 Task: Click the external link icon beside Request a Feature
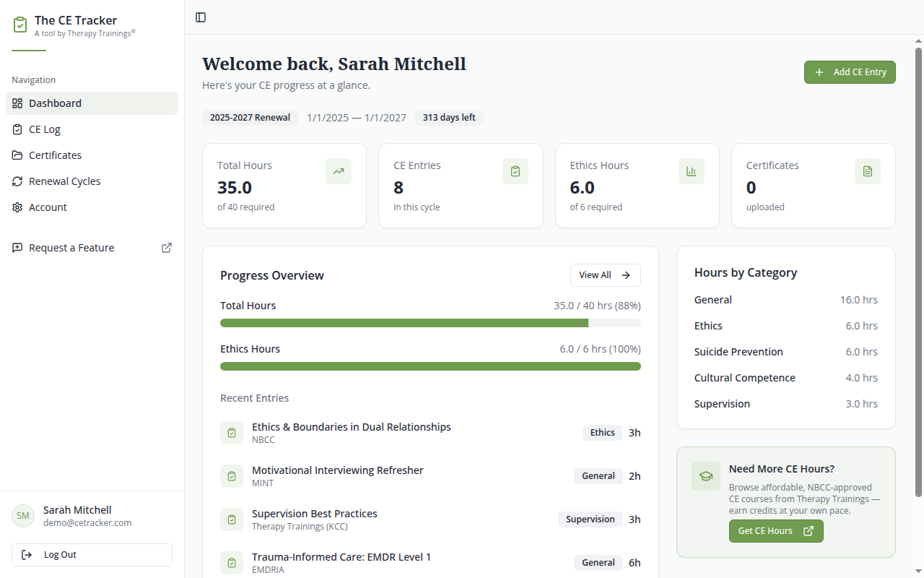click(x=167, y=248)
